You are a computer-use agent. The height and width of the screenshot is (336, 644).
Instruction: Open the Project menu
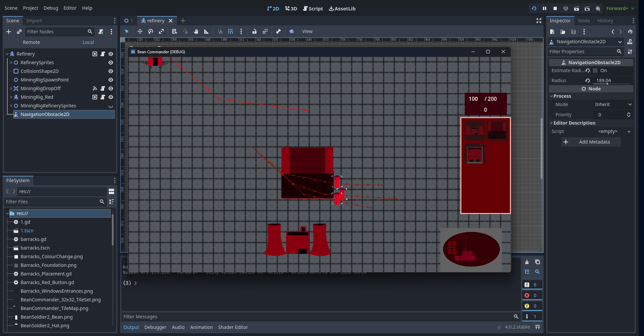coord(31,8)
